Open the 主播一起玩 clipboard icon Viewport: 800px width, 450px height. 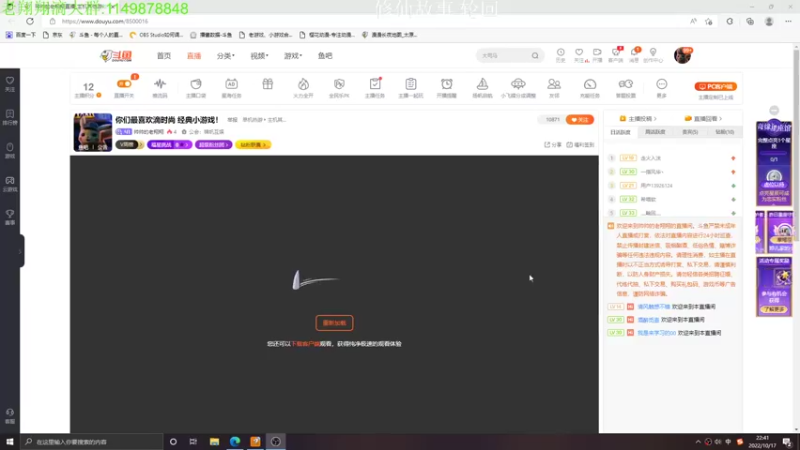coord(411,87)
